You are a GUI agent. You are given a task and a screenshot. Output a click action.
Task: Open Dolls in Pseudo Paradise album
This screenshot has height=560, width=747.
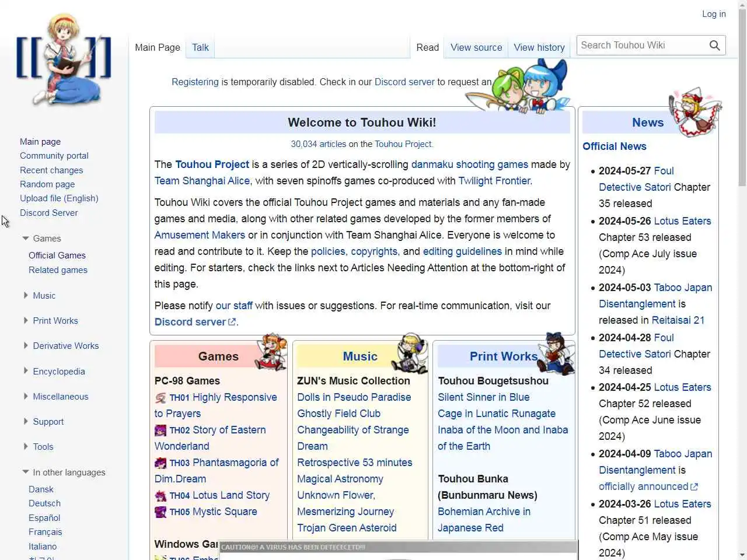pos(354,397)
